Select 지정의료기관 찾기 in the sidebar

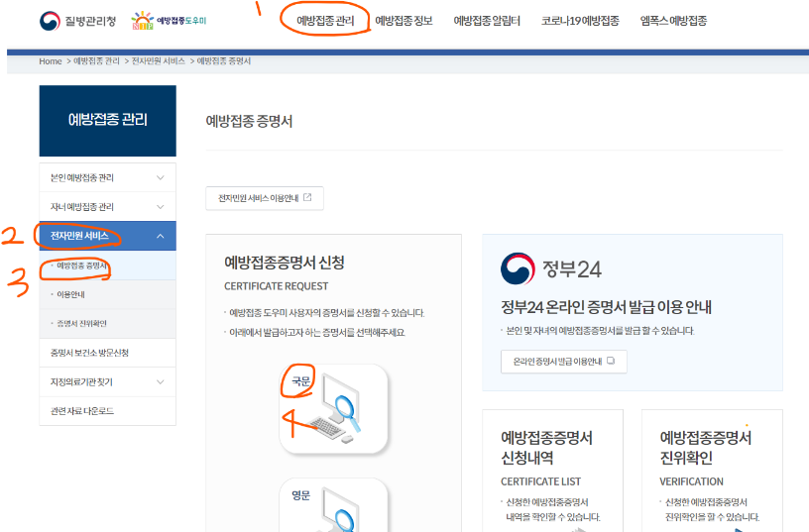point(108,382)
